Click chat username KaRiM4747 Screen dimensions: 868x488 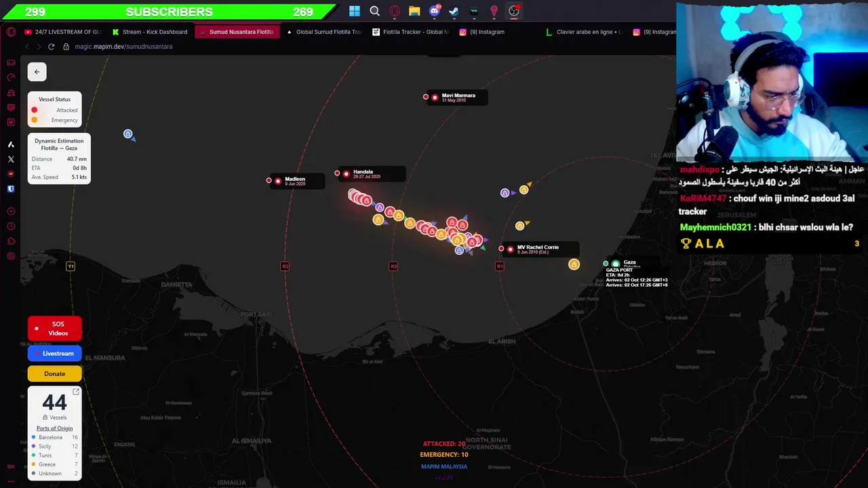point(703,199)
